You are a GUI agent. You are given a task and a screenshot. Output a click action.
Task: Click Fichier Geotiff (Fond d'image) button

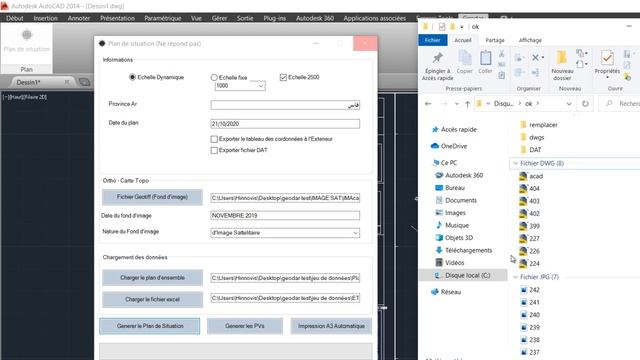[152, 197]
